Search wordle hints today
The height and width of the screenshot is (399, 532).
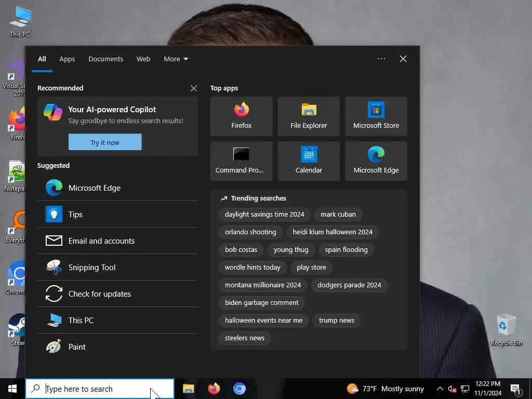click(252, 268)
